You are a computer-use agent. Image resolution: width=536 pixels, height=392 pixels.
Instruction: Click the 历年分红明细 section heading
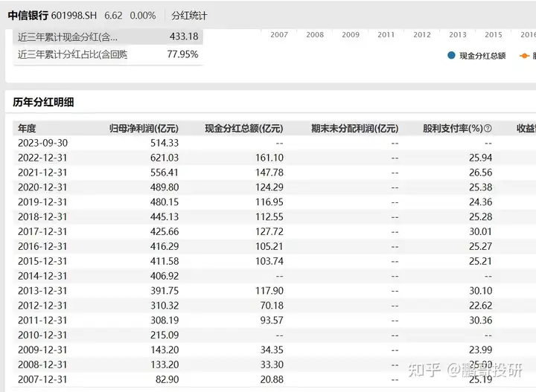43,102
